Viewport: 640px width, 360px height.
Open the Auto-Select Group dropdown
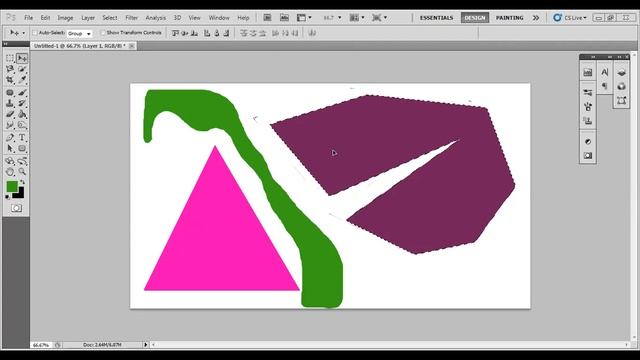point(79,33)
